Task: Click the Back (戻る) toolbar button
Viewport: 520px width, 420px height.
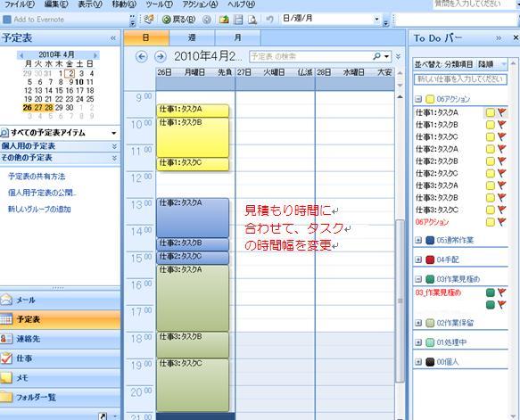Action: coord(179,20)
